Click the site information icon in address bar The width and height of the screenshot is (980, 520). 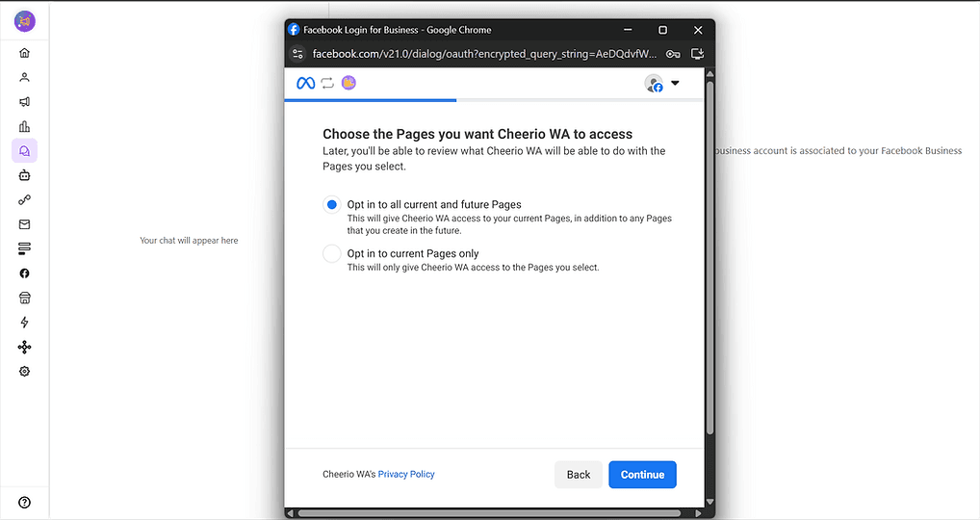(x=298, y=54)
